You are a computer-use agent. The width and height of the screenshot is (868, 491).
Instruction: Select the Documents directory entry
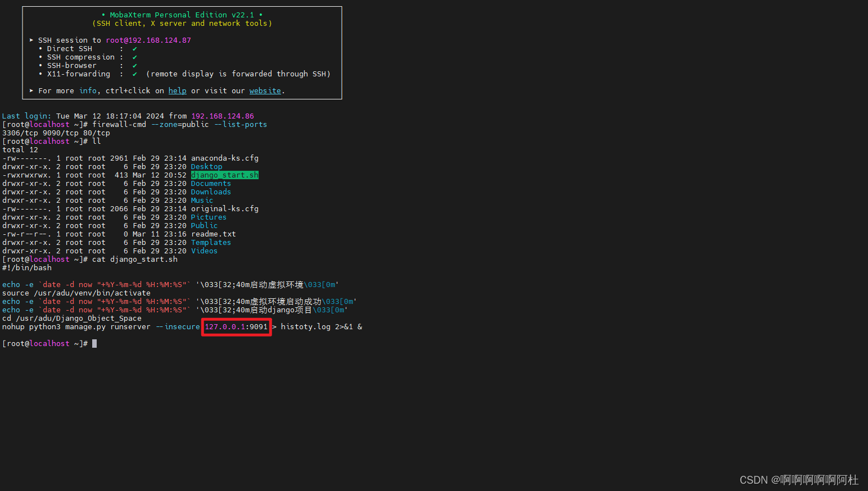tap(211, 183)
